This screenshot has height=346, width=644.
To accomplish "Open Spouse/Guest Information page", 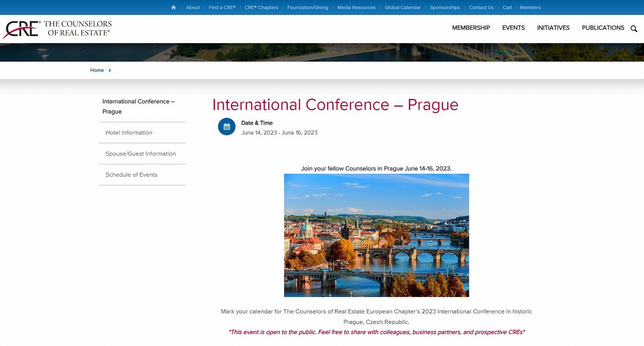I will [140, 154].
